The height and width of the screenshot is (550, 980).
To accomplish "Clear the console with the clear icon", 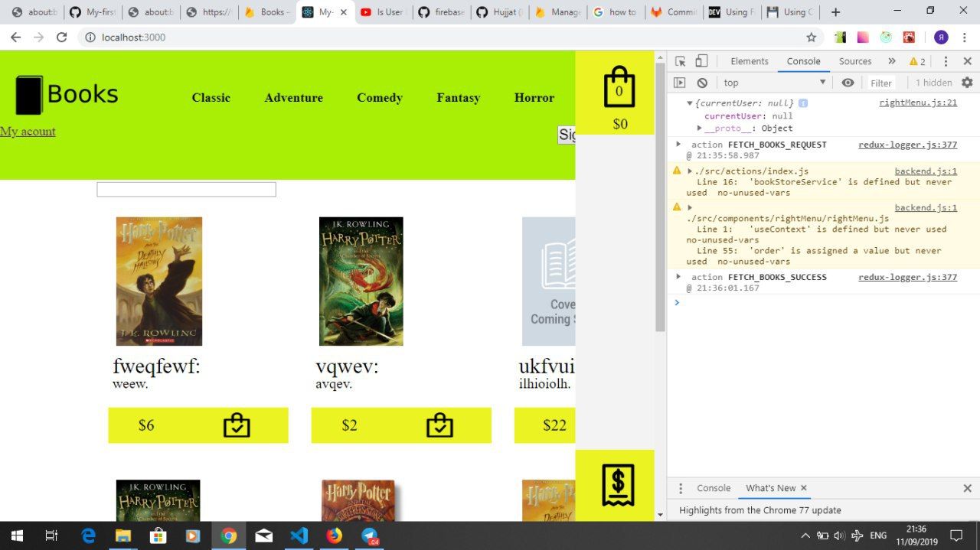I will [x=701, y=83].
